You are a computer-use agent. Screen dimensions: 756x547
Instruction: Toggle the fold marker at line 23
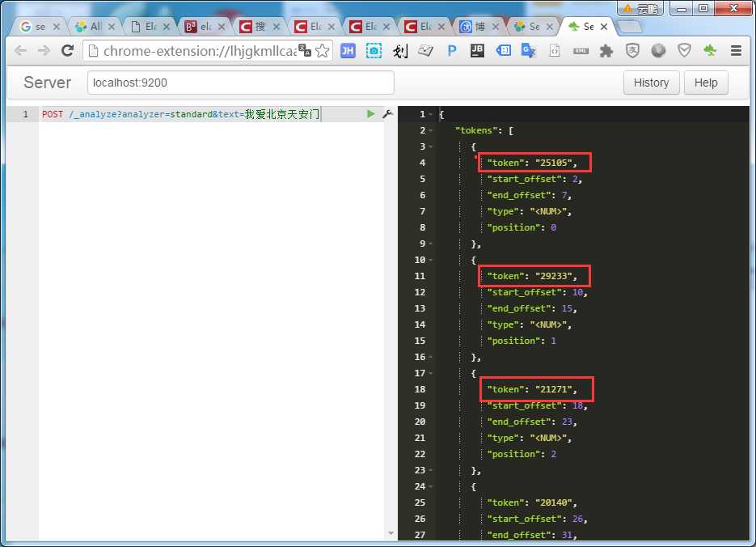tap(430, 470)
